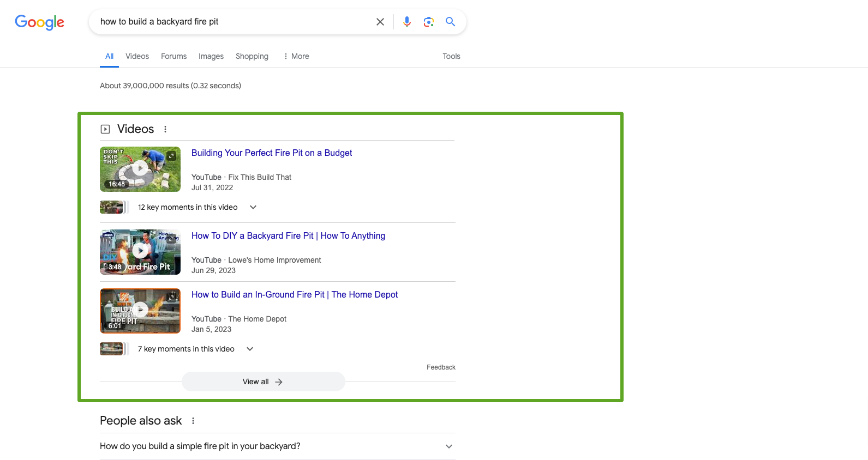Viewport: 868px width, 460px height.
Task: Open options menu next to People also ask
Action: pos(193,421)
